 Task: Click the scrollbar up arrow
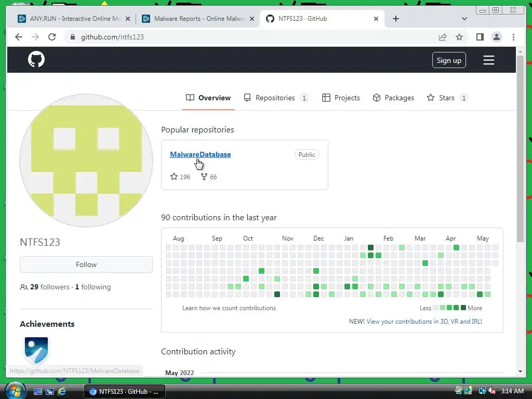[521, 51]
